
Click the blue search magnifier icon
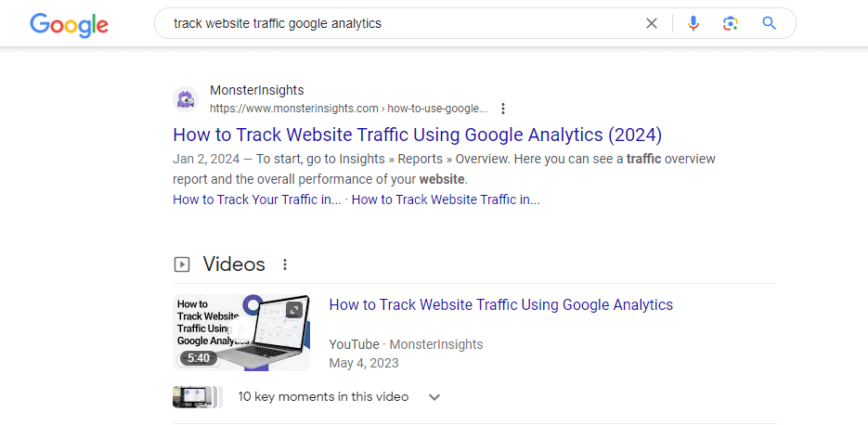pos(769,24)
